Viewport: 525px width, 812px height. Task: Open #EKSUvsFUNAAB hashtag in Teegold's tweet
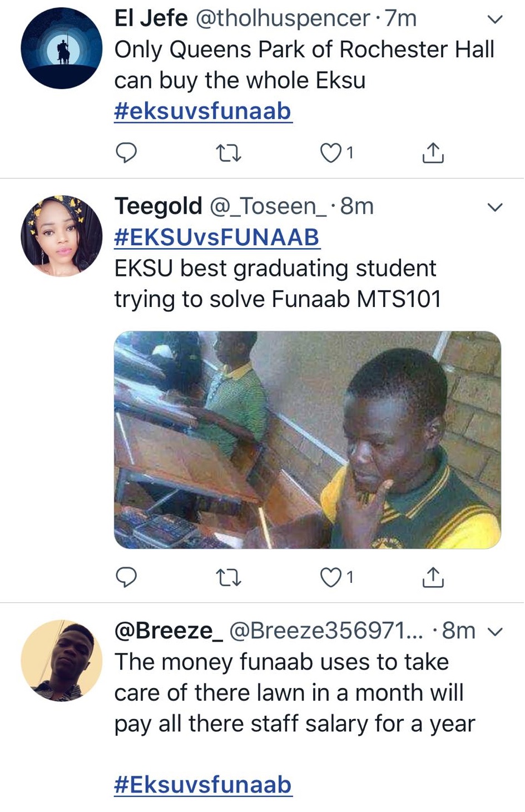[x=217, y=237]
